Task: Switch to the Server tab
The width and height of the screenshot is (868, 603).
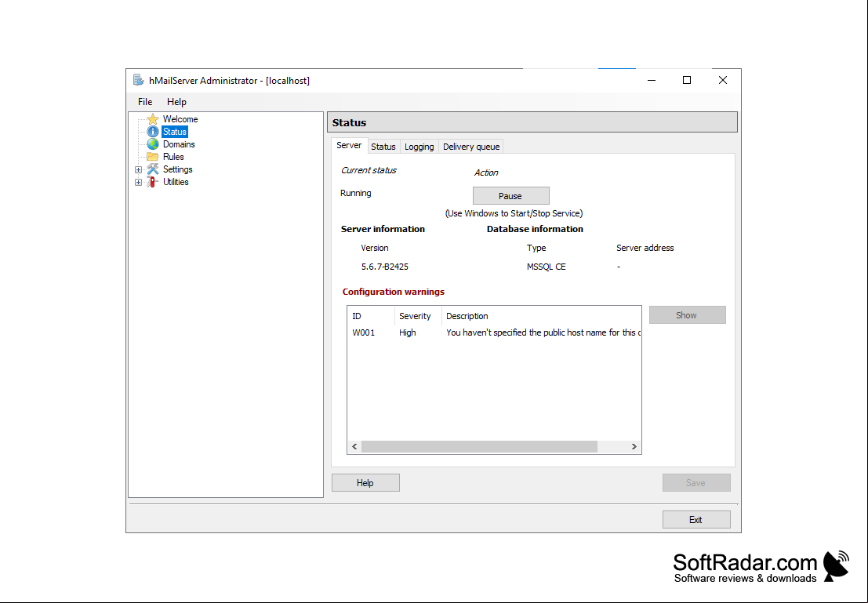Action: pos(349,146)
